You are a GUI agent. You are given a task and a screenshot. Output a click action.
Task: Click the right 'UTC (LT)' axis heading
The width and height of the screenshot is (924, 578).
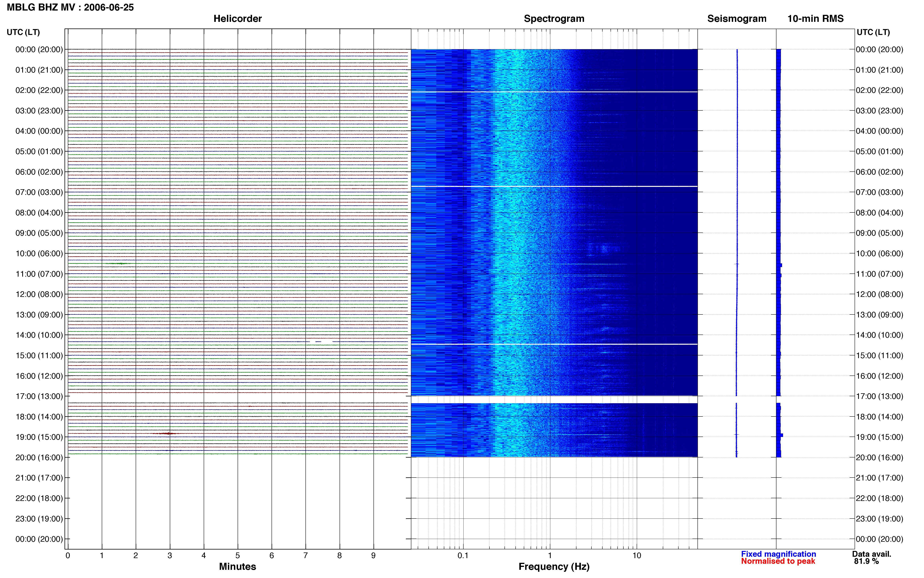(873, 32)
